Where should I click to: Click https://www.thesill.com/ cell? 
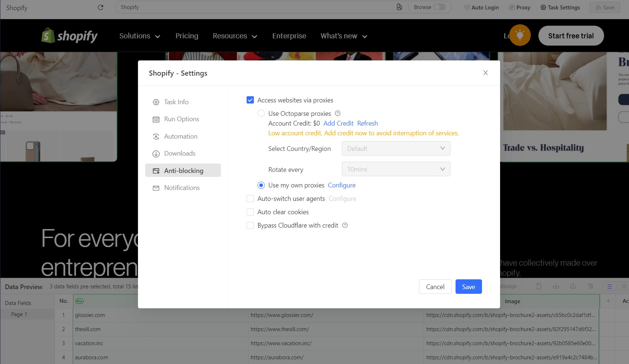click(x=336, y=329)
